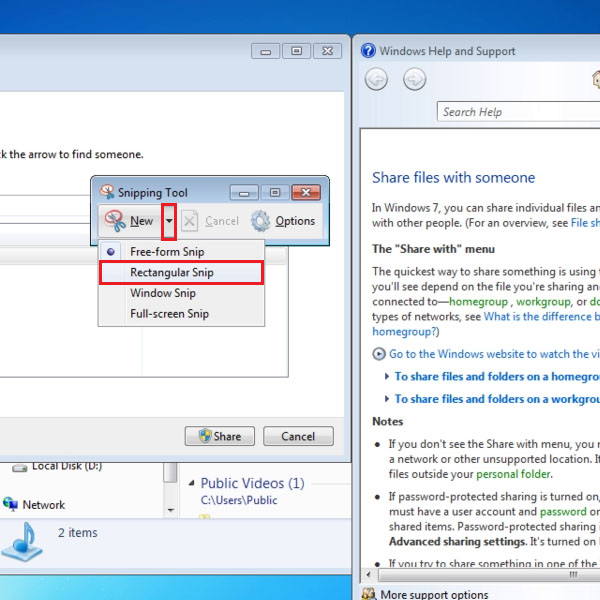The height and width of the screenshot is (600, 600).
Task: Click the music library icon in details pane
Action: [21, 541]
